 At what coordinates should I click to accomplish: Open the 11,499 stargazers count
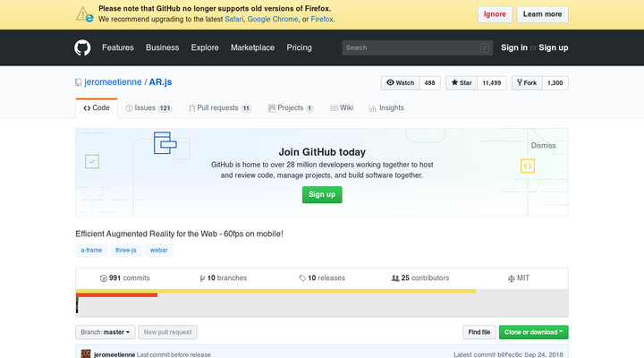(x=492, y=83)
